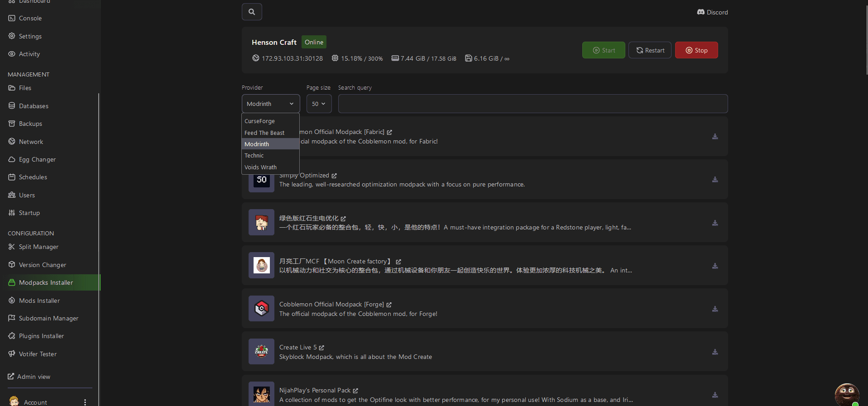
Task: Open the cookie chat widget
Action: 847,394
